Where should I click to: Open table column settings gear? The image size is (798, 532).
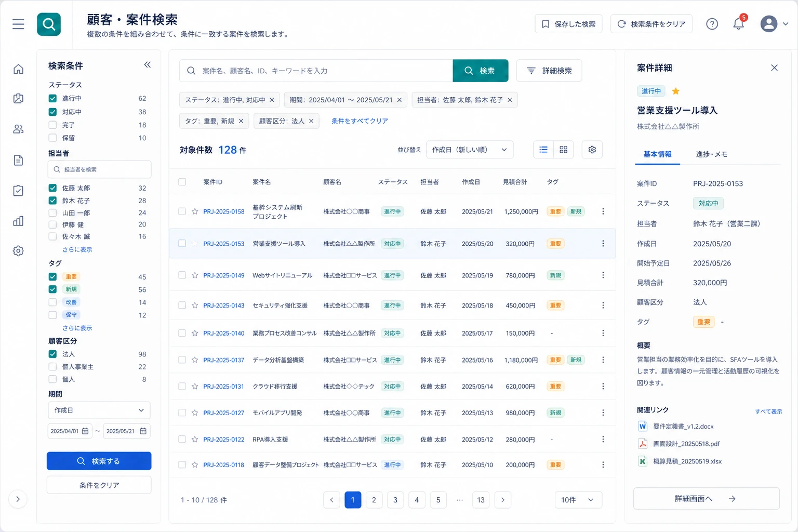(x=592, y=150)
